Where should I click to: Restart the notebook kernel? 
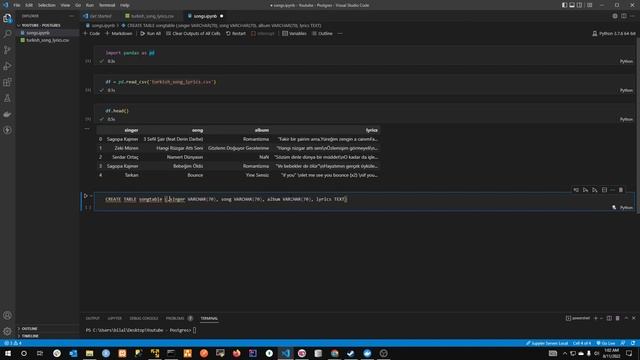[236, 33]
